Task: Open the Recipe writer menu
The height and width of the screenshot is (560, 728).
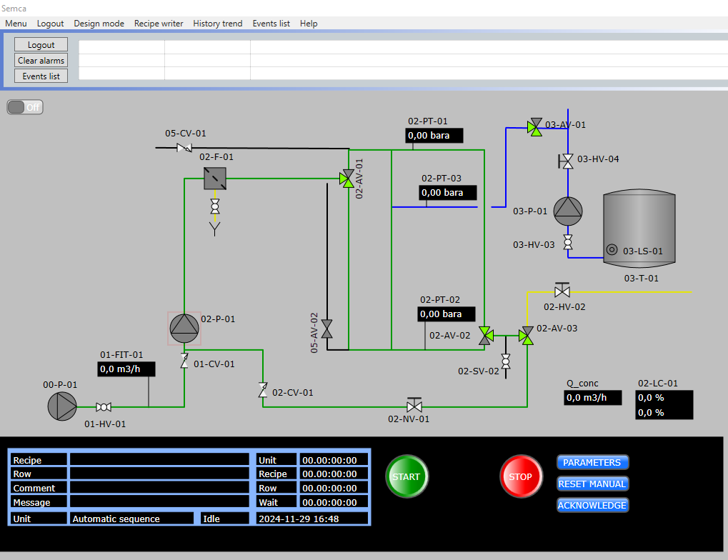Action: pyautogui.click(x=159, y=24)
